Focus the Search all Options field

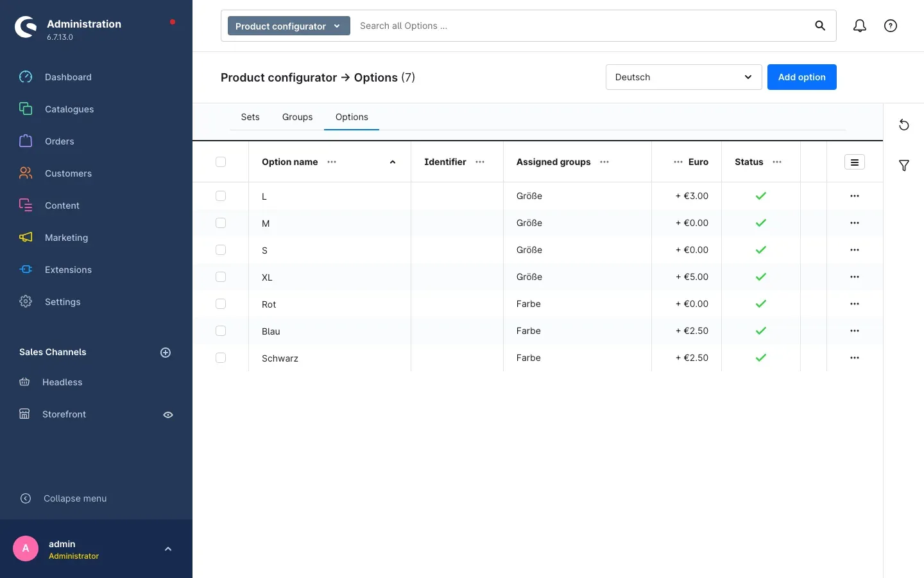point(581,26)
